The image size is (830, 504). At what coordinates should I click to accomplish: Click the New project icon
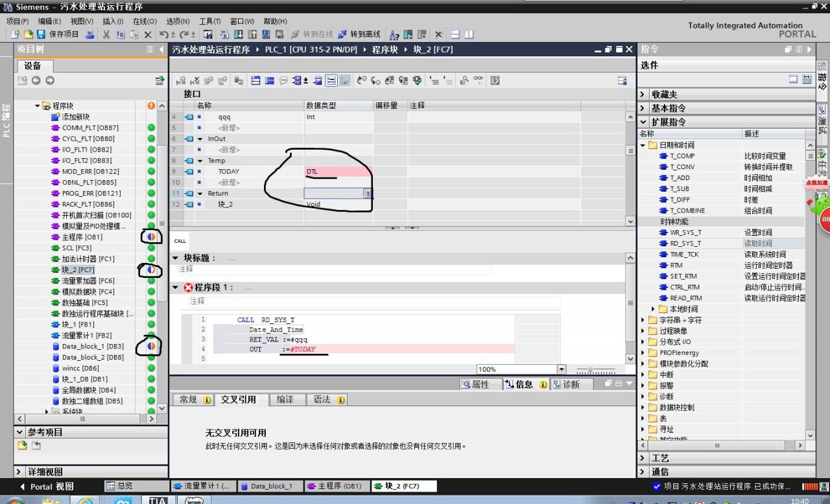click(15, 34)
